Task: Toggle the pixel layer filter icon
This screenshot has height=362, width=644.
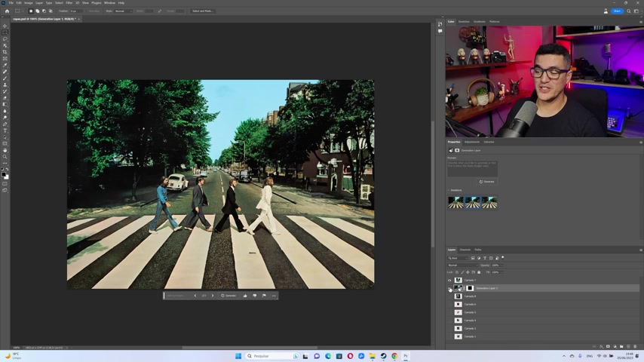Action: (x=473, y=258)
